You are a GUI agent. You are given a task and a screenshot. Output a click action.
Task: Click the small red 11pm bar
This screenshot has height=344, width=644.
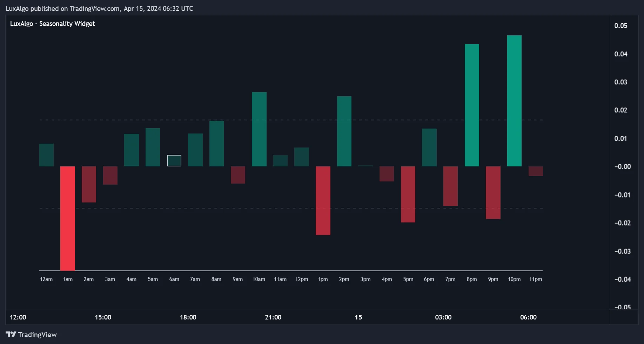coord(536,171)
